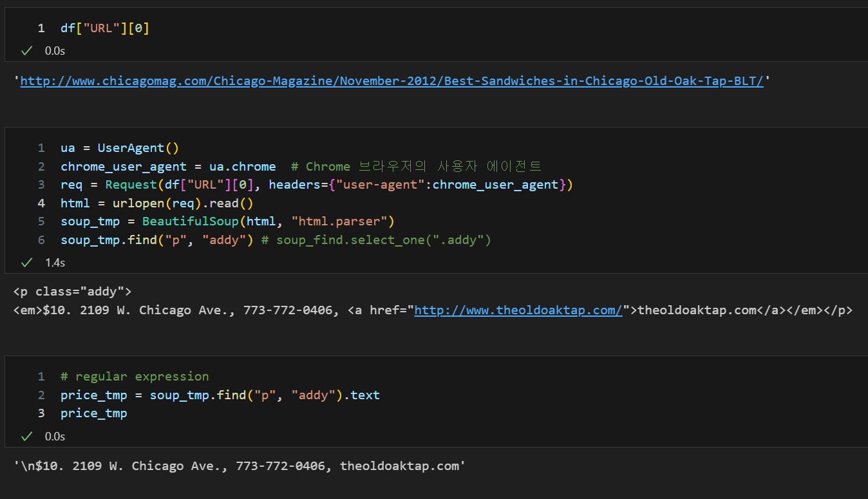Open the theoldoaktap.com href link in output
Image resolution: width=868 pixels, height=499 pixels.
[518, 310]
